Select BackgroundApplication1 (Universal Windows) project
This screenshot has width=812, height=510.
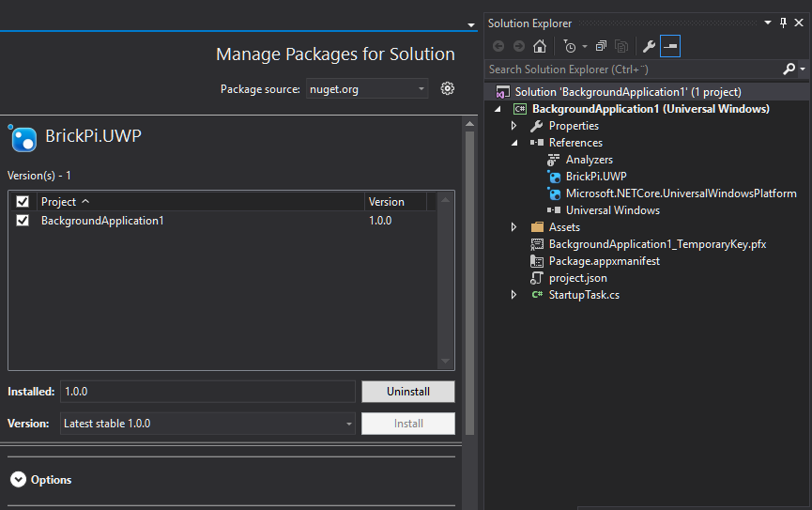[x=651, y=109]
